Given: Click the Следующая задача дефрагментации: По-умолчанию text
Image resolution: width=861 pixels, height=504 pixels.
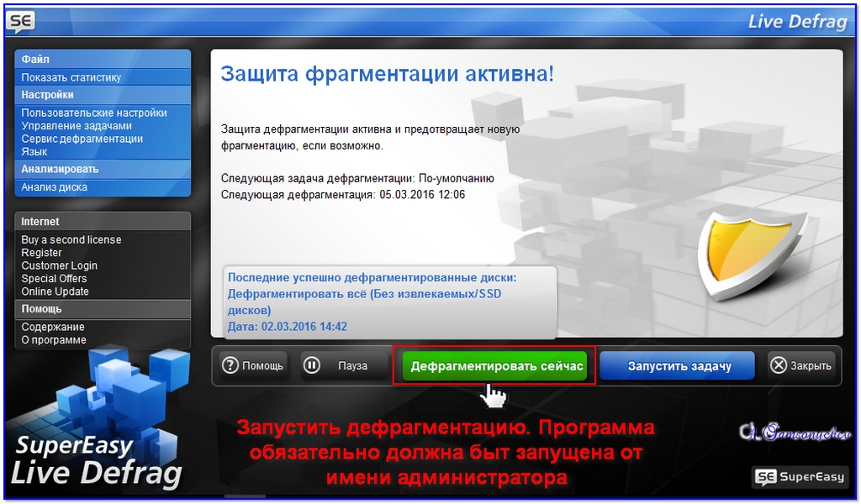Looking at the screenshot, I should (x=357, y=178).
